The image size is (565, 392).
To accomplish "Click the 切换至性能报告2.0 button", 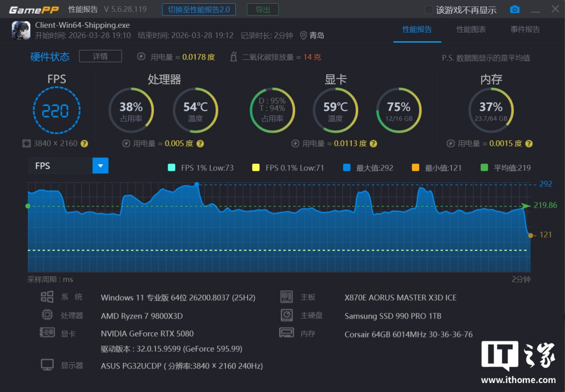I will tap(199, 9).
